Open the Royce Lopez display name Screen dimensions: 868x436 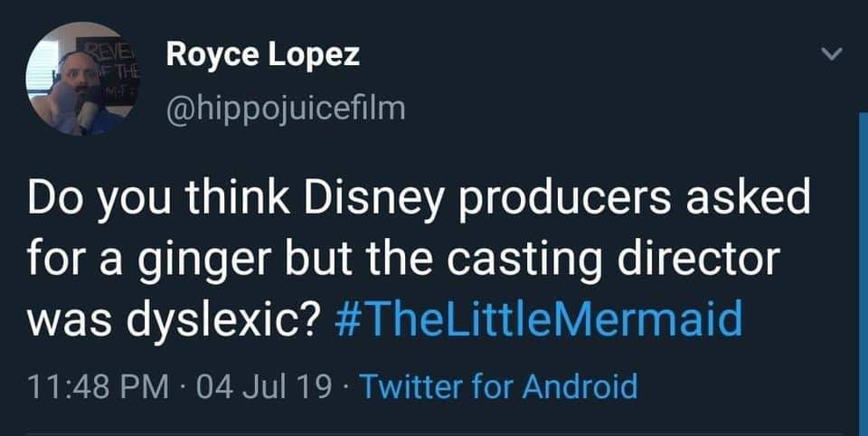[x=262, y=54]
